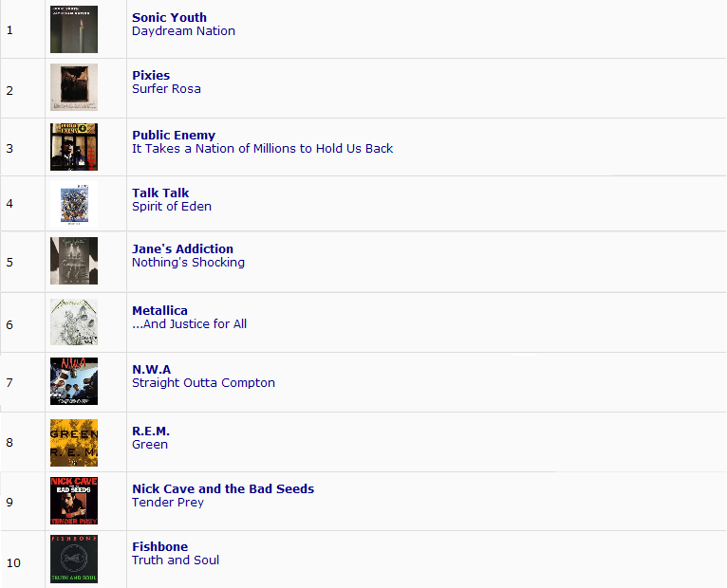Image resolution: width=727 pixels, height=588 pixels.
Task: Open Nick Cave and the Bad Seeds link
Action: click(x=223, y=488)
